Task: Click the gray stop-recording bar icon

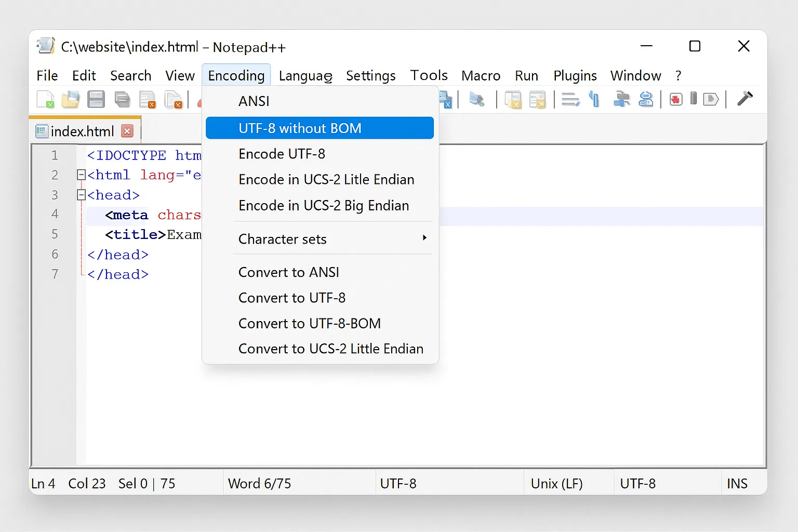Action: pyautogui.click(x=694, y=98)
